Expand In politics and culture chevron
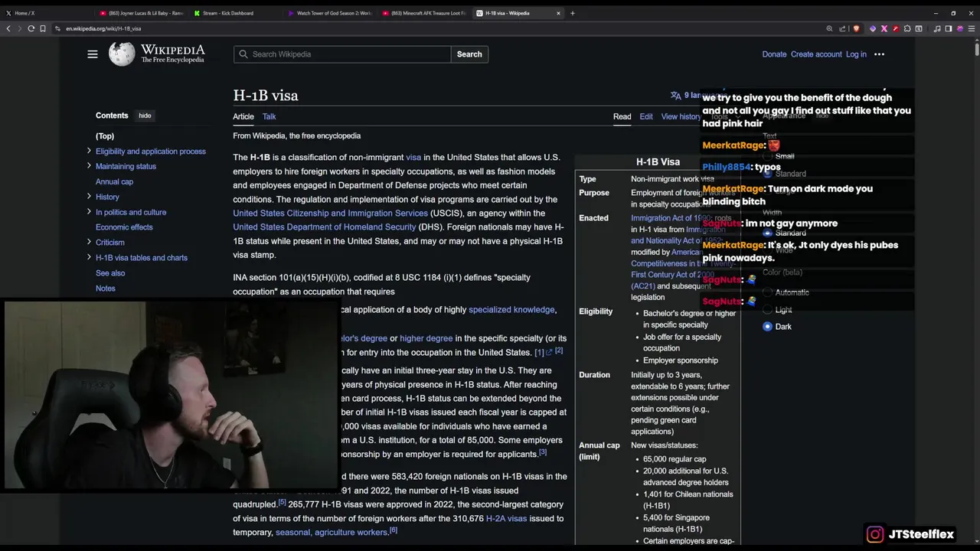This screenshot has height=551, width=980. coord(89,212)
